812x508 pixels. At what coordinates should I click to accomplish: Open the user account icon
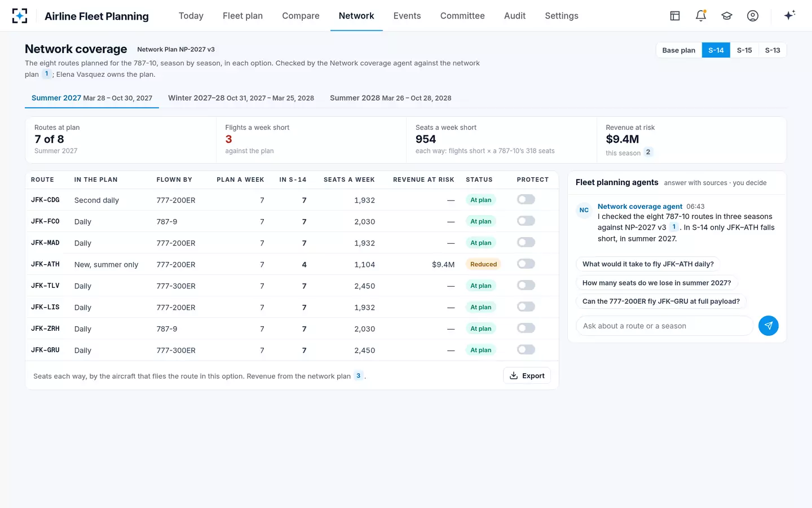pos(753,16)
